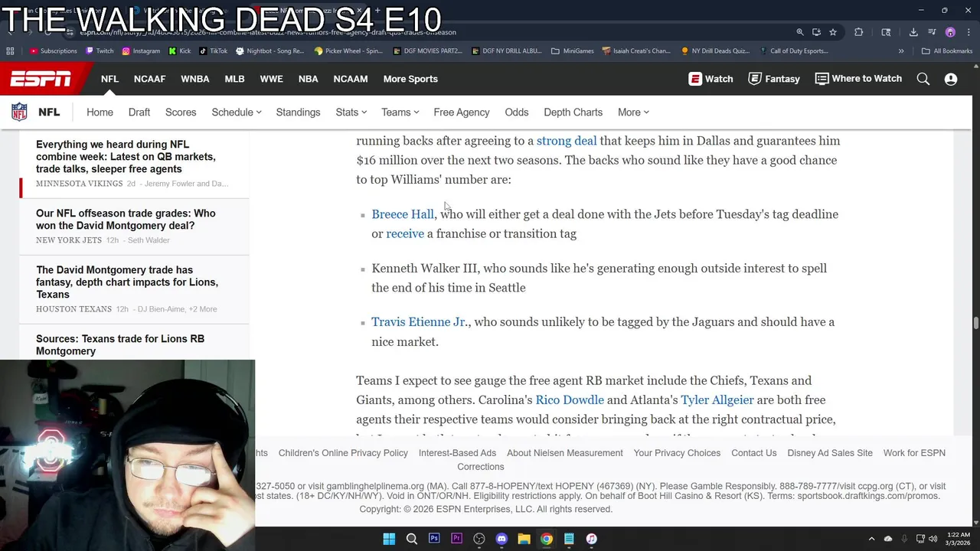Image resolution: width=980 pixels, height=551 pixels.
Task: Open the Rico Dowdle link
Action: [570, 400]
